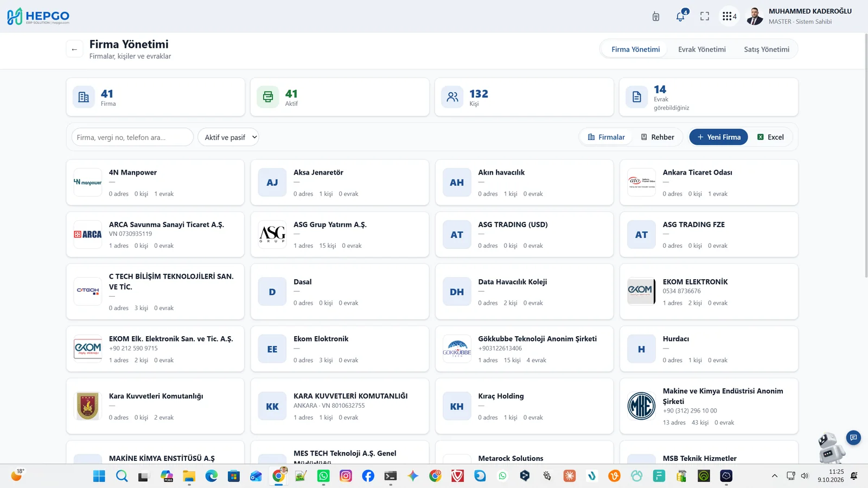Image resolution: width=868 pixels, height=488 pixels.
Task: Click the company search input field
Action: (x=132, y=137)
